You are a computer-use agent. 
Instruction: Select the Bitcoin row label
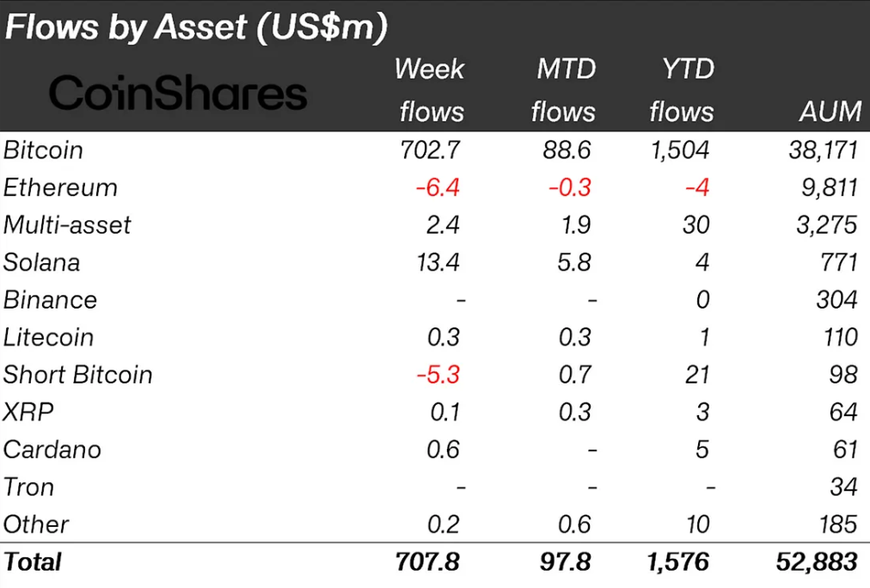44,150
